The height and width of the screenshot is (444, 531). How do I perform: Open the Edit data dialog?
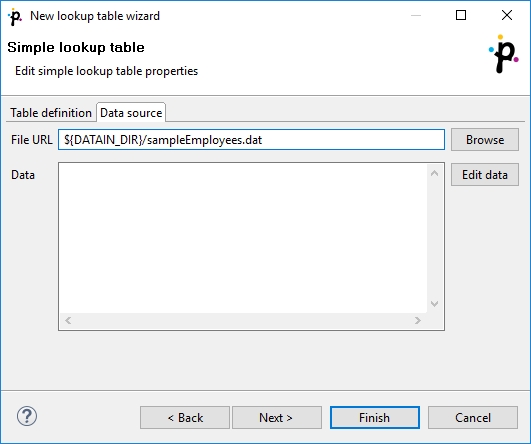point(485,175)
